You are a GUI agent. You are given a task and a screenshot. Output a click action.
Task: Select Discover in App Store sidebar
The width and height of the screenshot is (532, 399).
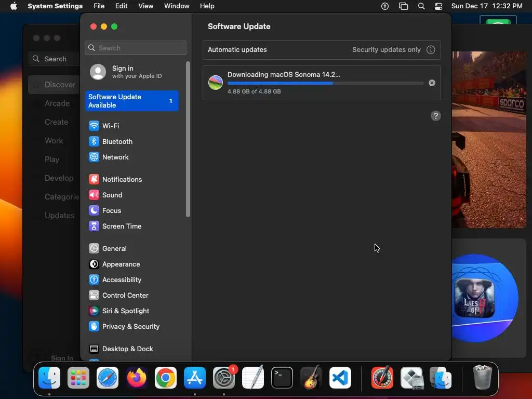[54, 85]
